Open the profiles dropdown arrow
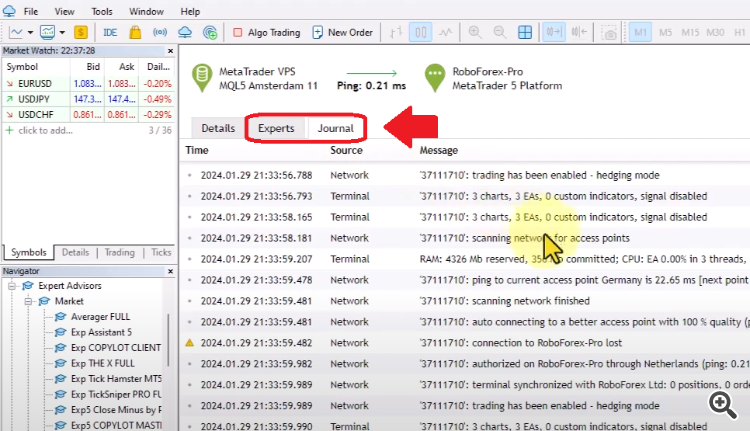The height and width of the screenshot is (431, 750). [62, 33]
